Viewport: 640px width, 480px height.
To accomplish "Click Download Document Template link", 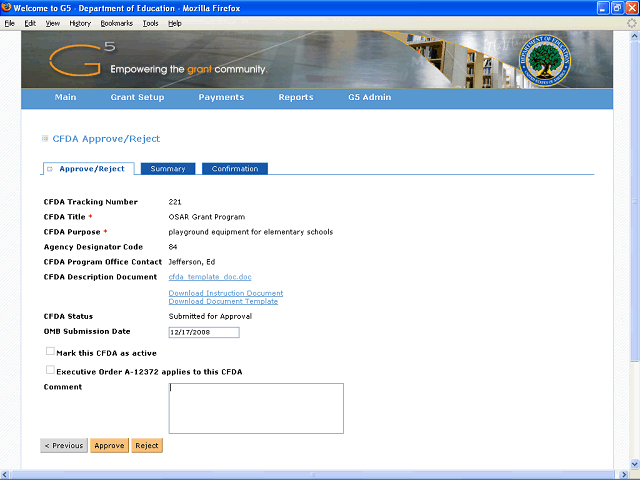I will pyautogui.click(x=223, y=301).
